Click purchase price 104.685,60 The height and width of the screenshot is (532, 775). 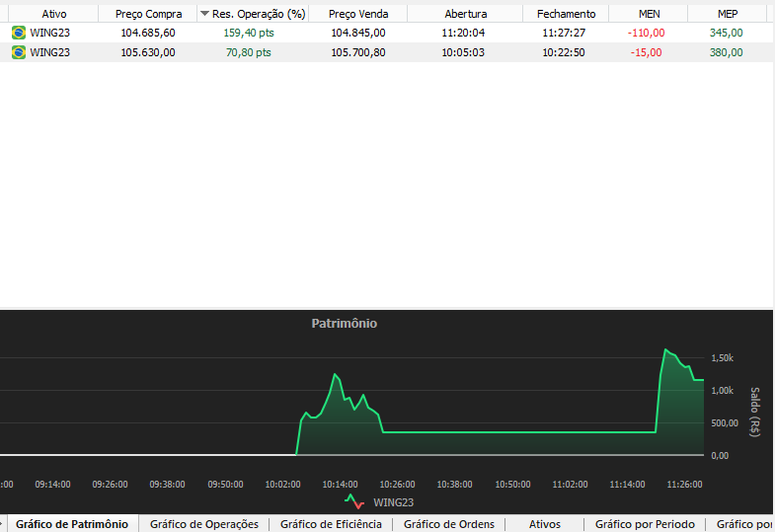(x=148, y=33)
